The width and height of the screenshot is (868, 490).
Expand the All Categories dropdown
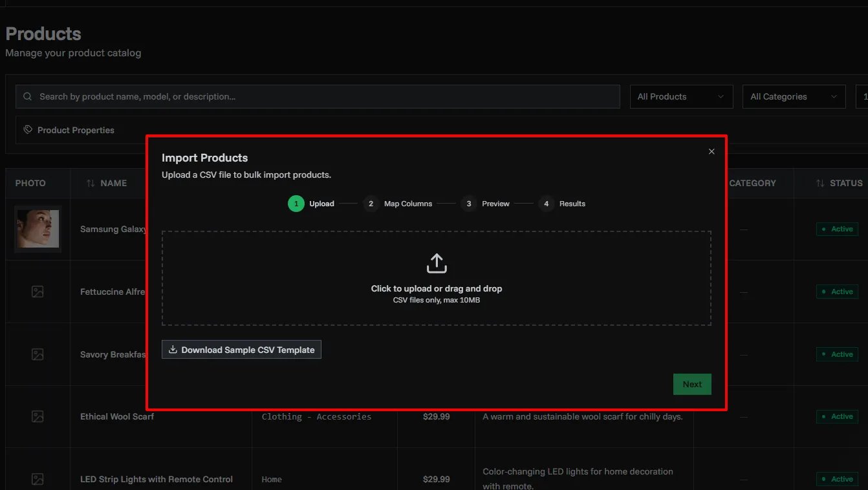pyautogui.click(x=794, y=97)
